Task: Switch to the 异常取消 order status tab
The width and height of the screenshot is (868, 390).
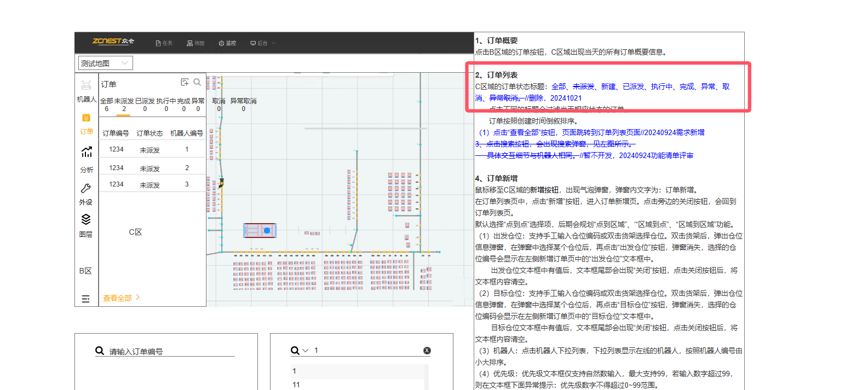Action: [243, 104]
